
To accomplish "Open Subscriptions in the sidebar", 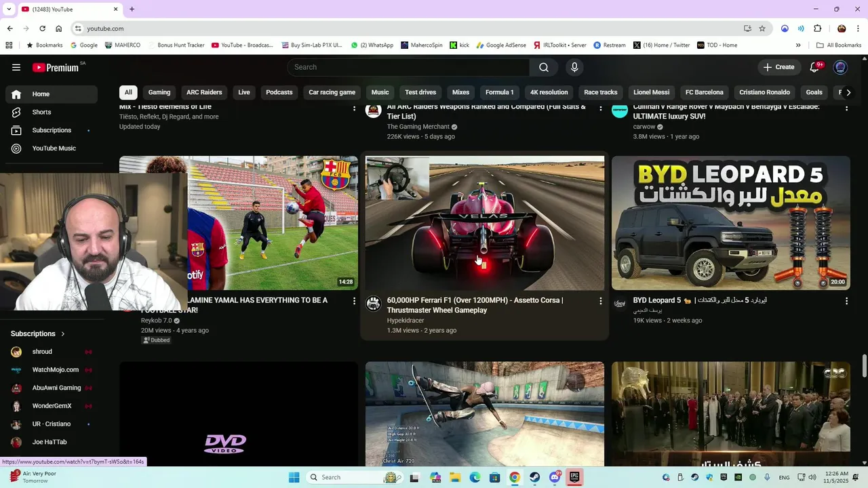I will tap(51, 130).
